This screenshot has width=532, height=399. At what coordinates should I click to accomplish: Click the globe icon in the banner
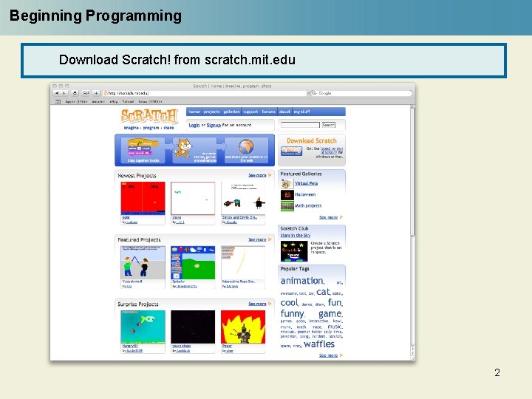pos(246,147)
